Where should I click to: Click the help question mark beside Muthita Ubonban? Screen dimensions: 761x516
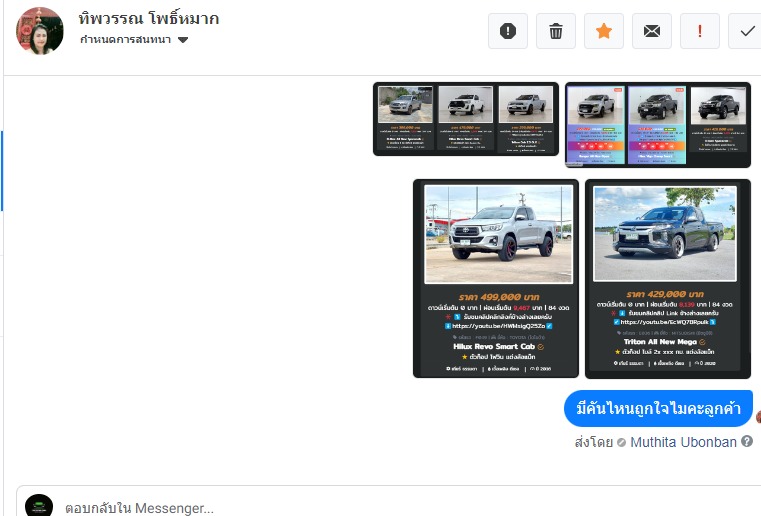pyautogui.click(x=747, y=441)
